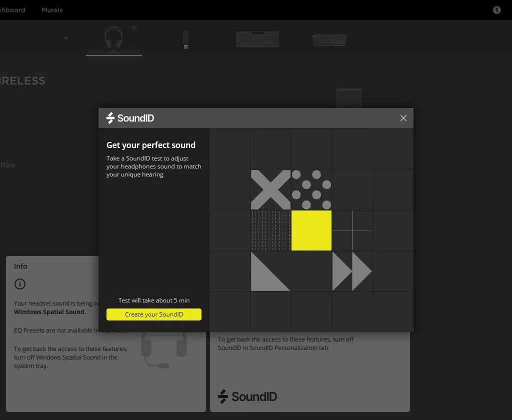Click the info circle icon in Info panel

pyautogui.click(x=20, y=284)
